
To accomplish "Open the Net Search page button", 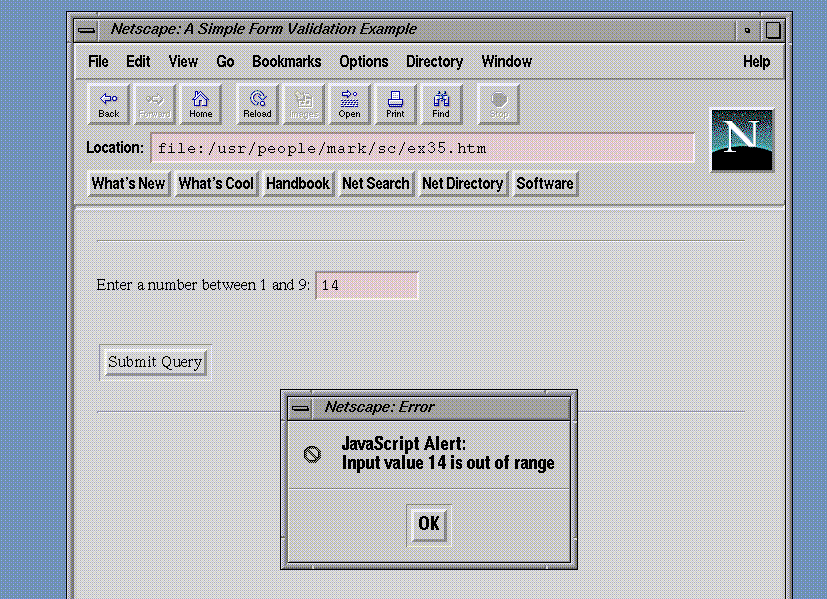I will [375, 184].
